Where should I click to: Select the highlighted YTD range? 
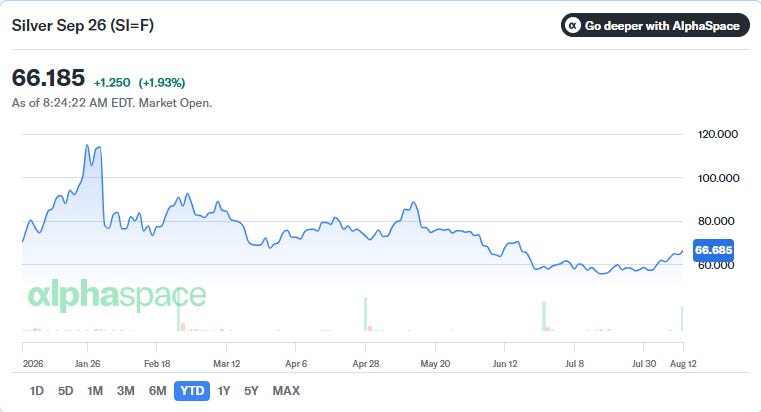click(192, 391)
